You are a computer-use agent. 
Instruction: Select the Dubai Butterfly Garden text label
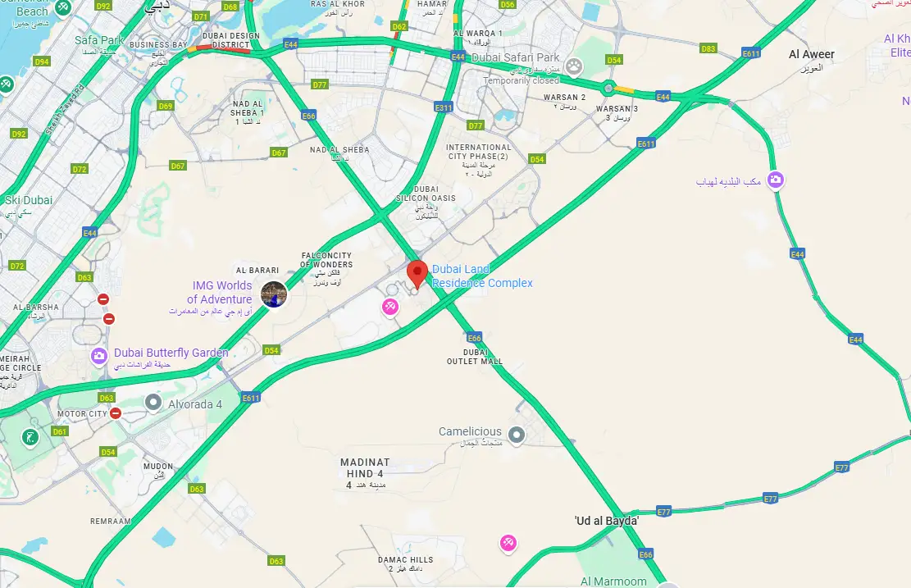[x=171, y=352]
